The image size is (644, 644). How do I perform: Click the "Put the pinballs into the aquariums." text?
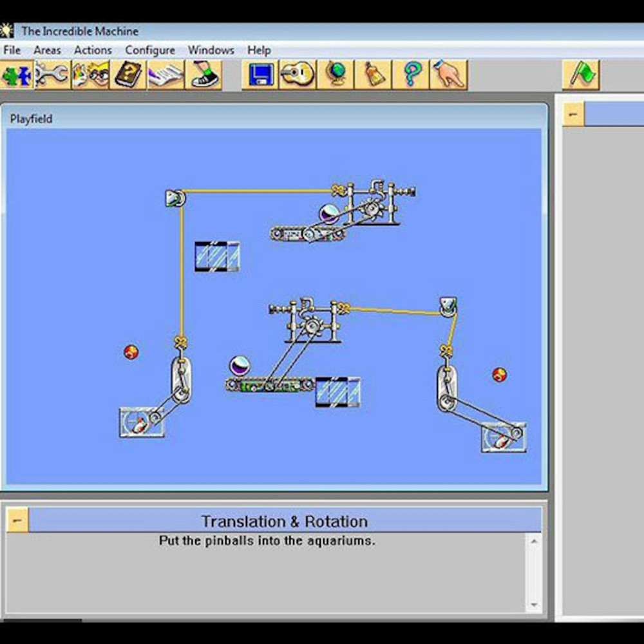[267, 540]
